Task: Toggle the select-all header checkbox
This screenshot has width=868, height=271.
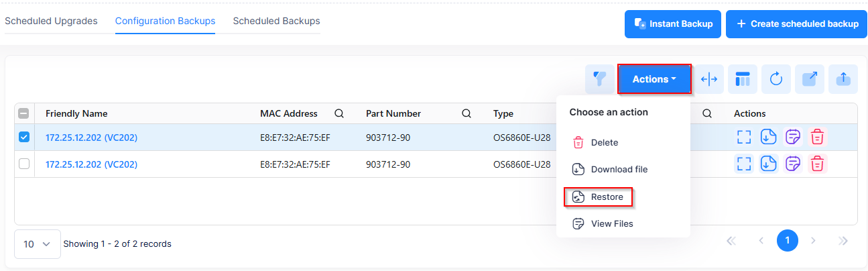Action: 24,113
